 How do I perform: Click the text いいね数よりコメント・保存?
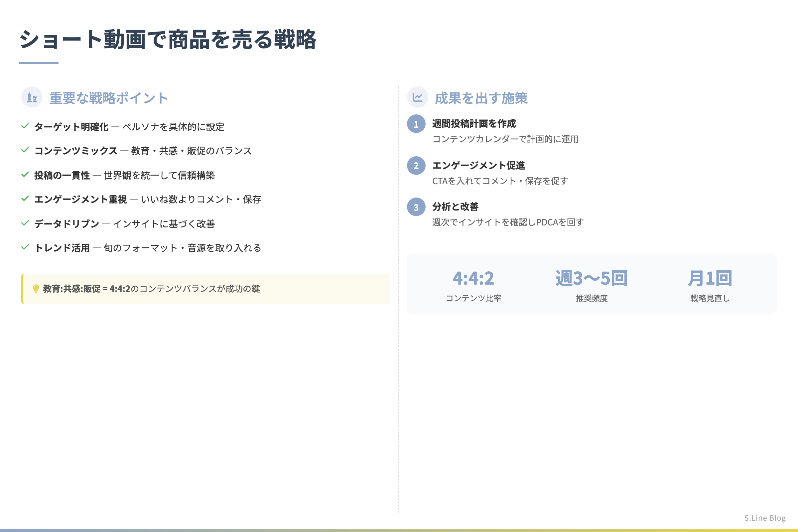pyautogui.click(x=201, y=199)
